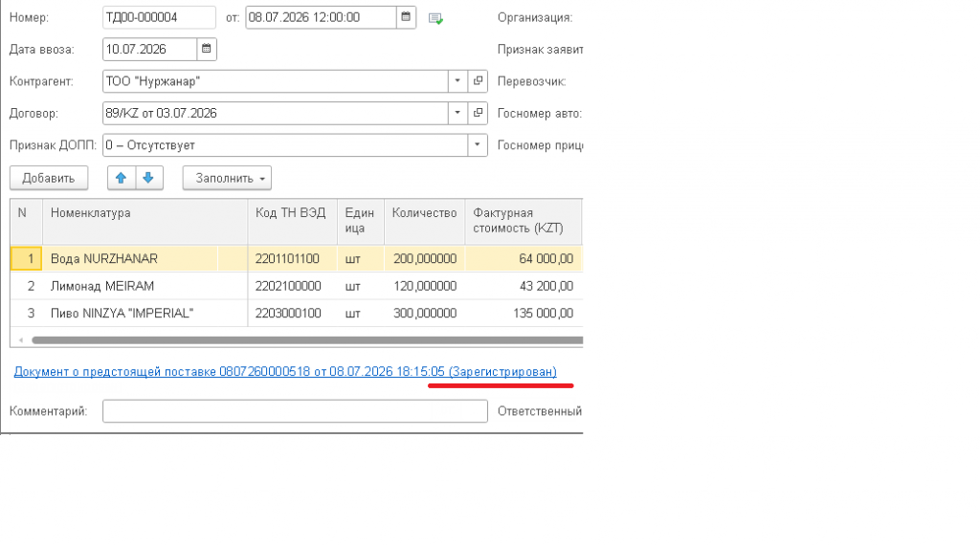The width and height of the screenshot is (980, 546).
Task: Click the Комментарий input field
Action: pyautogui.click(x=295, y=411)
